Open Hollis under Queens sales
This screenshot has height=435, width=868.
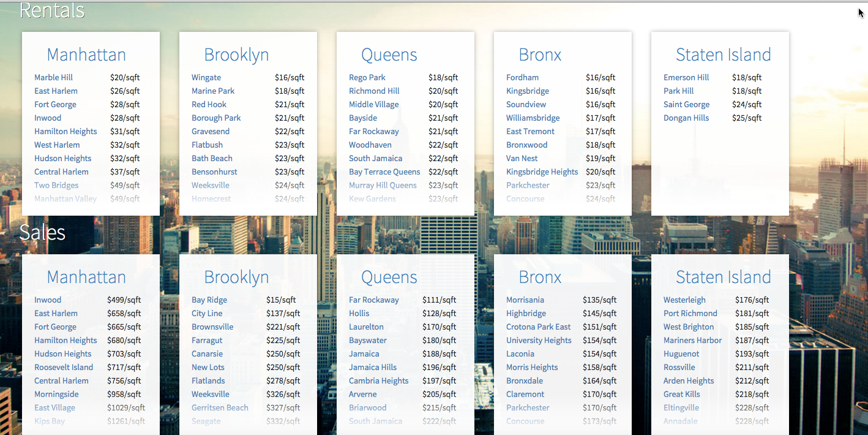click(359, 313)
